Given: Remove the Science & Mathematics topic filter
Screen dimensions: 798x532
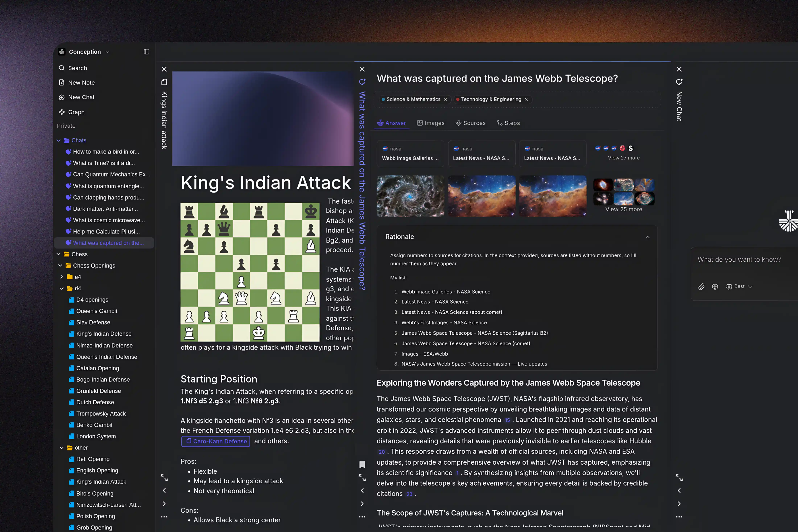Looking at the screenshot, I should 445,99.
